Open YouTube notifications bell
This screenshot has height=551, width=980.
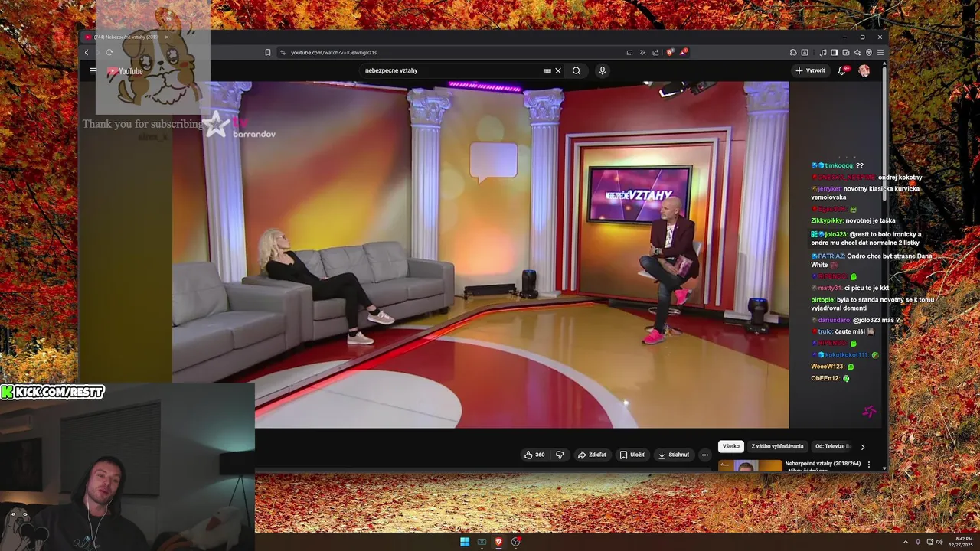[842, 70]
